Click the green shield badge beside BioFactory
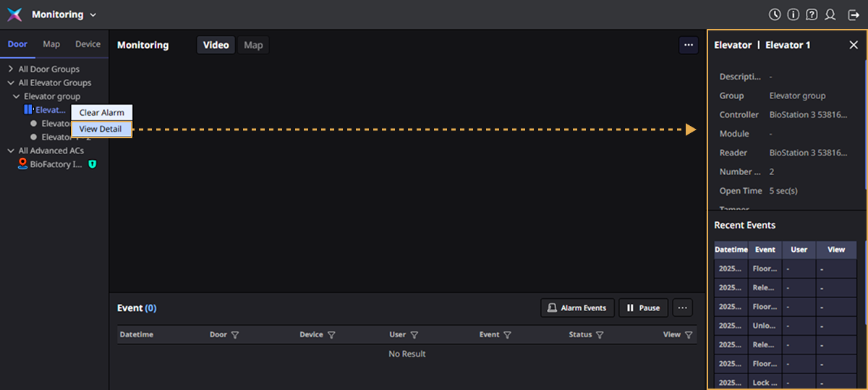This screenshot has width=868, height=390. [x=92, y=164]
